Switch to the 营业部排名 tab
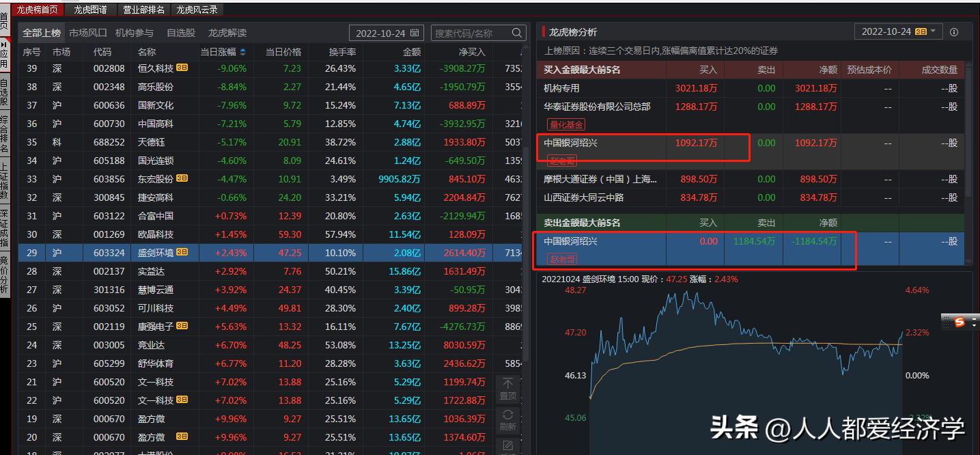This screenshot has width=980, height=455. pos(143,9)
